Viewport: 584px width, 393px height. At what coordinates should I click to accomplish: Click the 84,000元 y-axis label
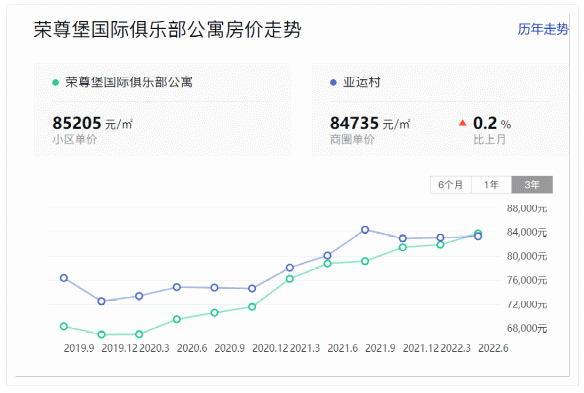point(527,232)
